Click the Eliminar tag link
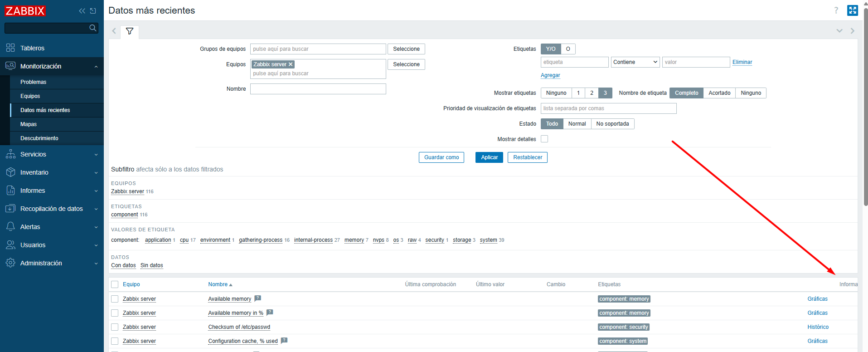The width and height of the screenshot is (868, 352). (x=742, y=62)
